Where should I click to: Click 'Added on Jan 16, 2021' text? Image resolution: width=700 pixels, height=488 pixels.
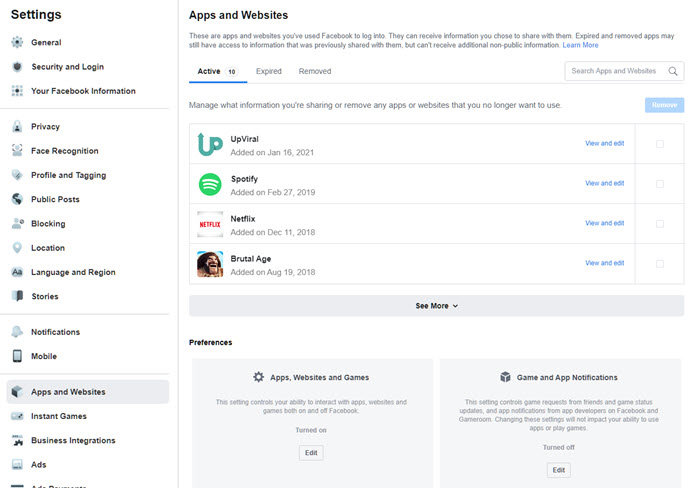(272, 153)
